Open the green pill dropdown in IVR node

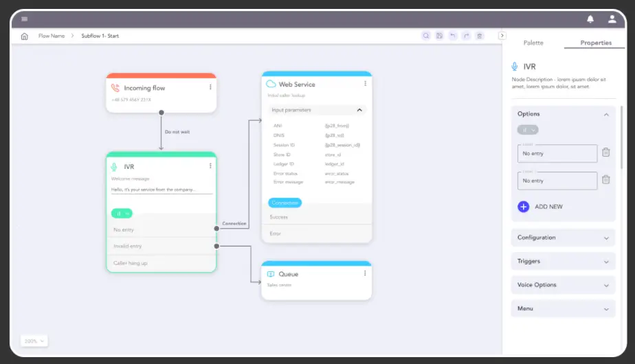tap(122, 214)
